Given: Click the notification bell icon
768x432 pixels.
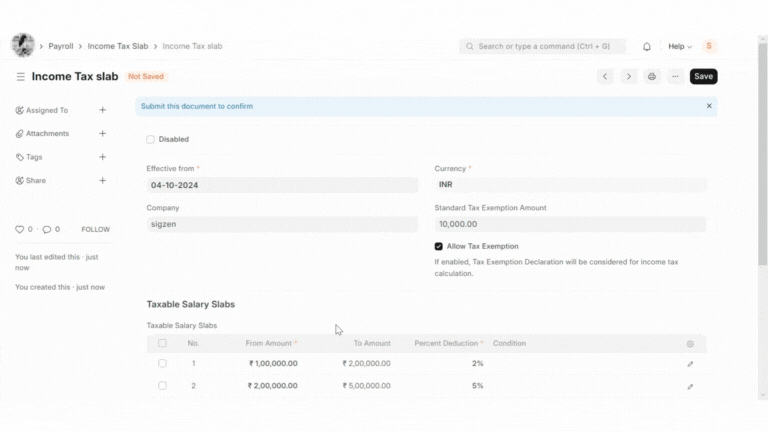Looking at the screenshot, I should (x=647, y=46).
